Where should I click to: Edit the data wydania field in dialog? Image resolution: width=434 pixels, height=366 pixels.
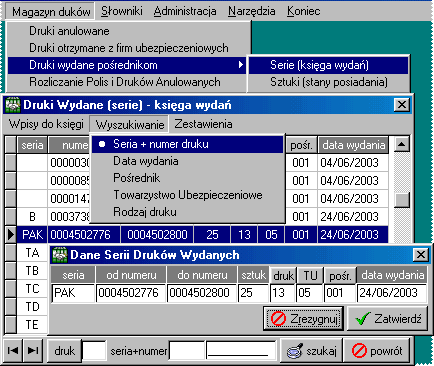click(x=392, y=293)
